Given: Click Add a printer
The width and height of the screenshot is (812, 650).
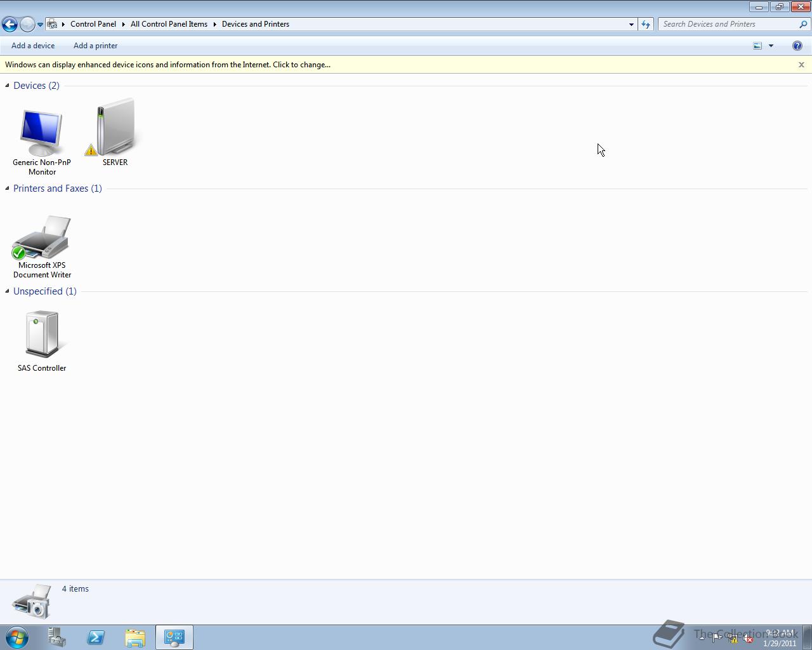Looking at the screenshot, I should coord(95,46).
